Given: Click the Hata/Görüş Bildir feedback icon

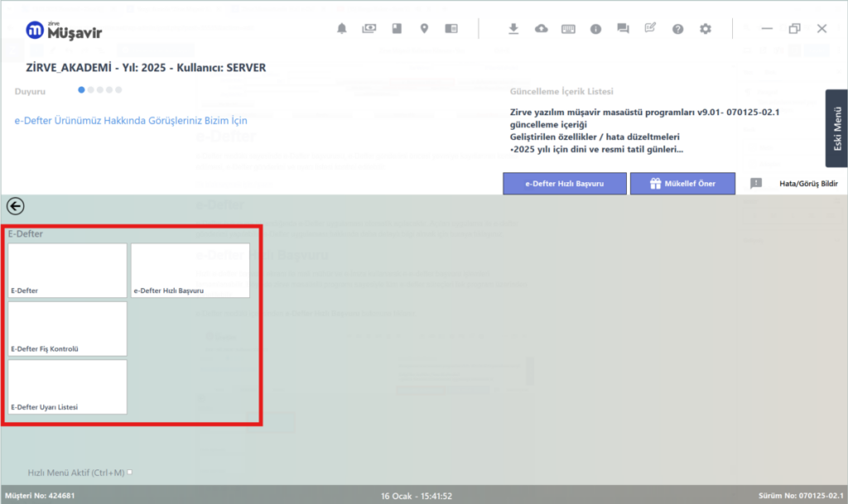Looking at the screenshot, I should (x=756, y=184).
